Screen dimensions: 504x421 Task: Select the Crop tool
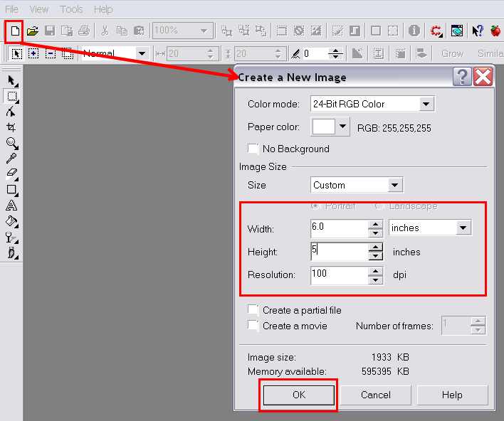11,127
